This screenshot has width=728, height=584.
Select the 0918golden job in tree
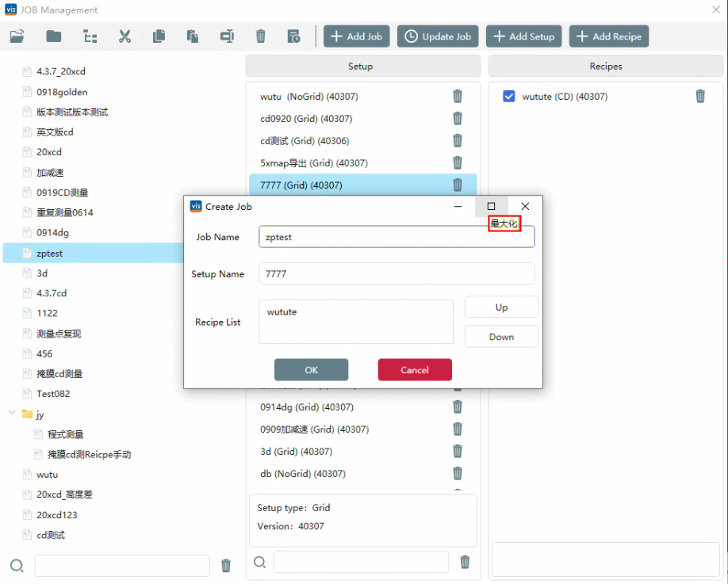[62, 92]
